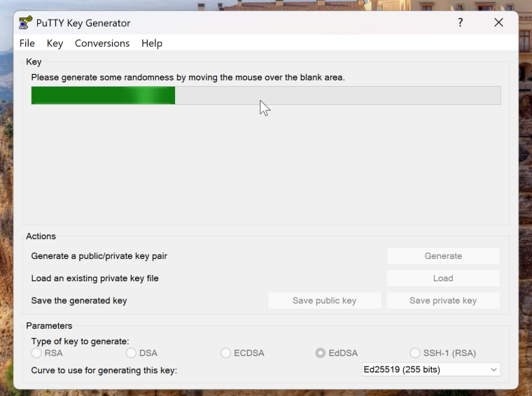Click the question mark help button
532x396 pixels.
pyautogui.click(x=460, y=22)
